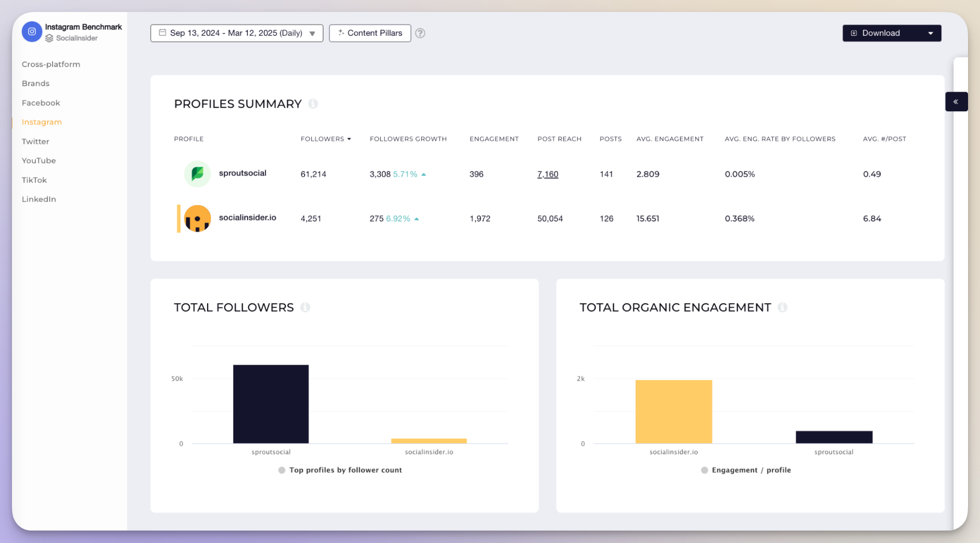Image resolution: width=980 pixels, height=543 pixels.
Task: Open YouTube in sidebar
Action: coord(39,161)
